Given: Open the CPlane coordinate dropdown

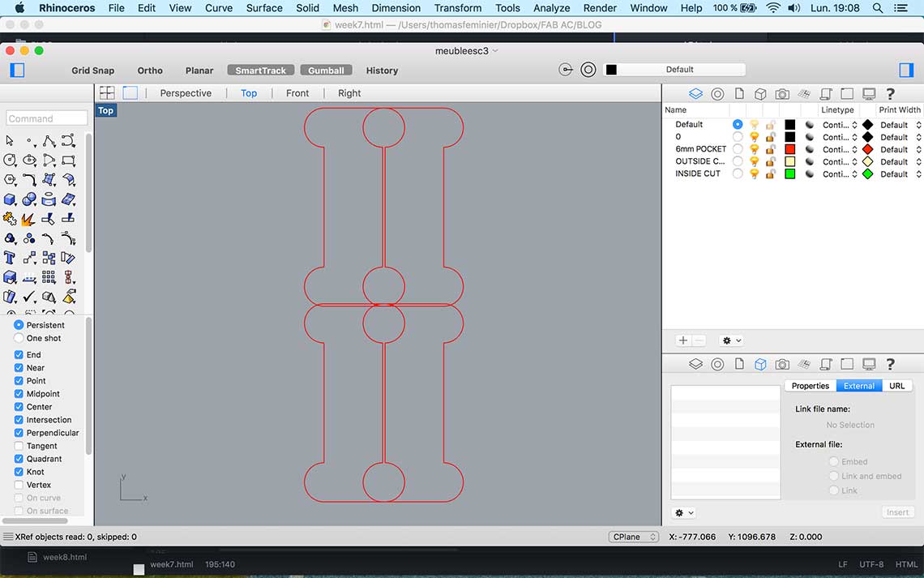Looking at the screenshot, I should coord(634,537).
